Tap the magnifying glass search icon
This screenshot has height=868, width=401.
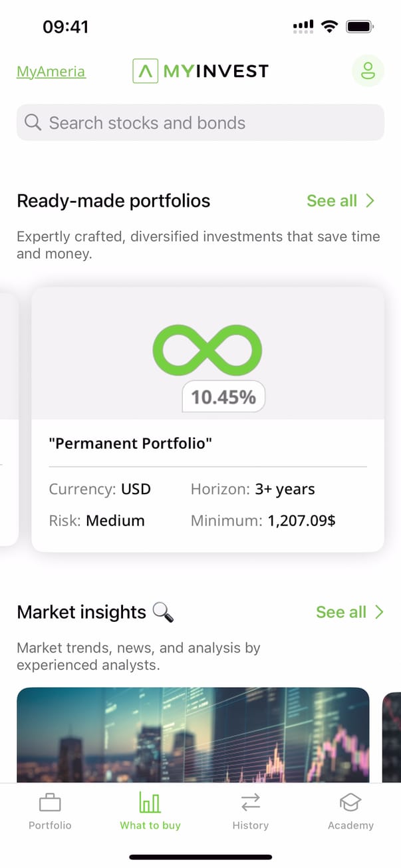33,122
